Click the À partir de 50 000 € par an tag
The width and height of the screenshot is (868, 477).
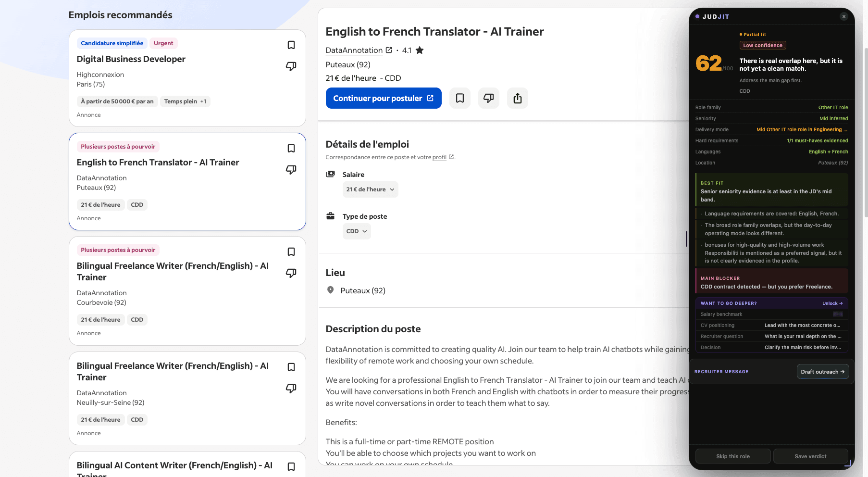pyautogui.click(x=117, y=101)
